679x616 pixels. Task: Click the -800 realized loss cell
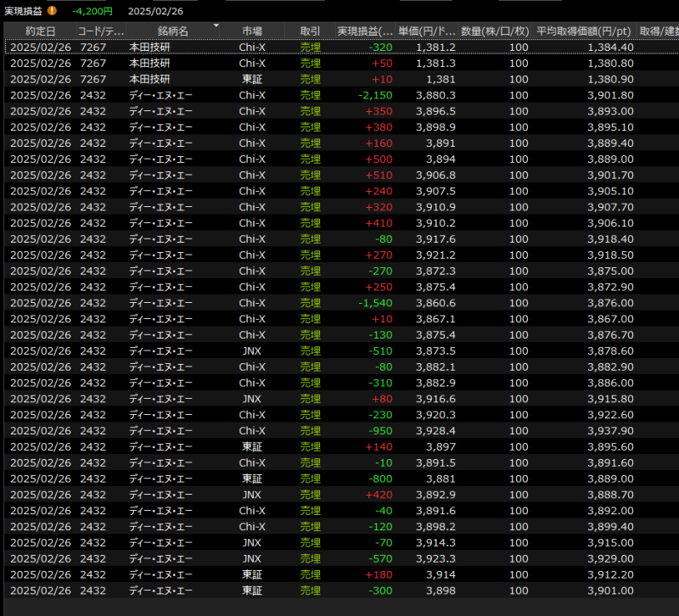tap(380, 479)
